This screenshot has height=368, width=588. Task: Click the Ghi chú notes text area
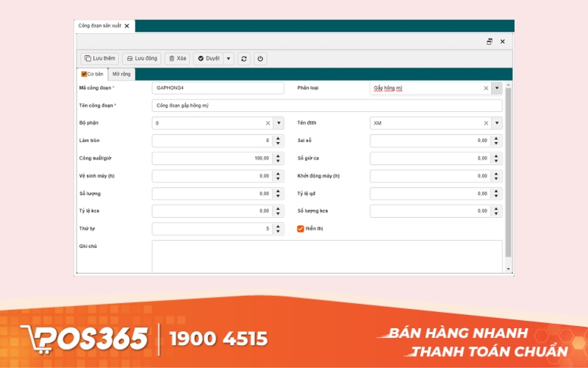tap(327, 256)
